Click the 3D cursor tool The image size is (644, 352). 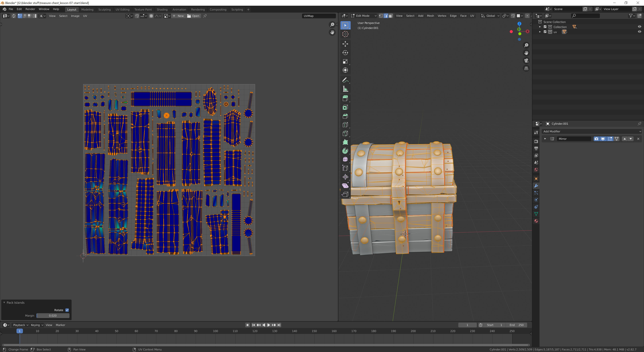pyautogui.click(x=345, y=34)
